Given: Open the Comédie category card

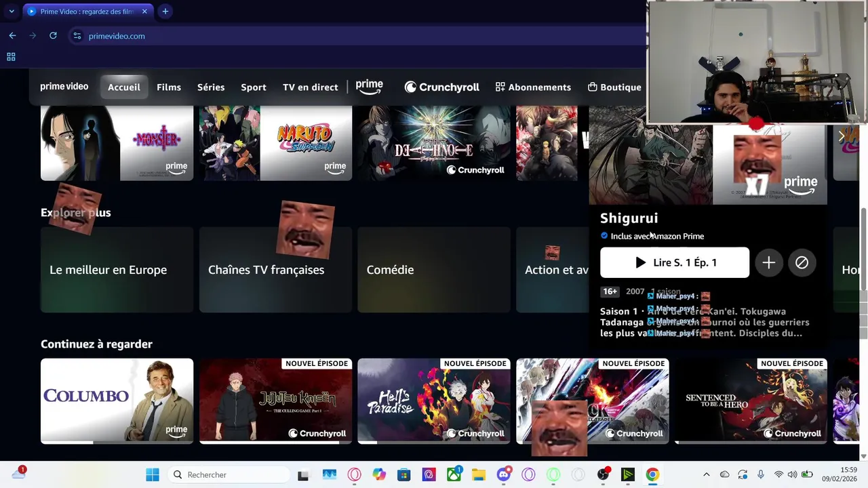Looking at the screenshot, I should coord(434,270).
